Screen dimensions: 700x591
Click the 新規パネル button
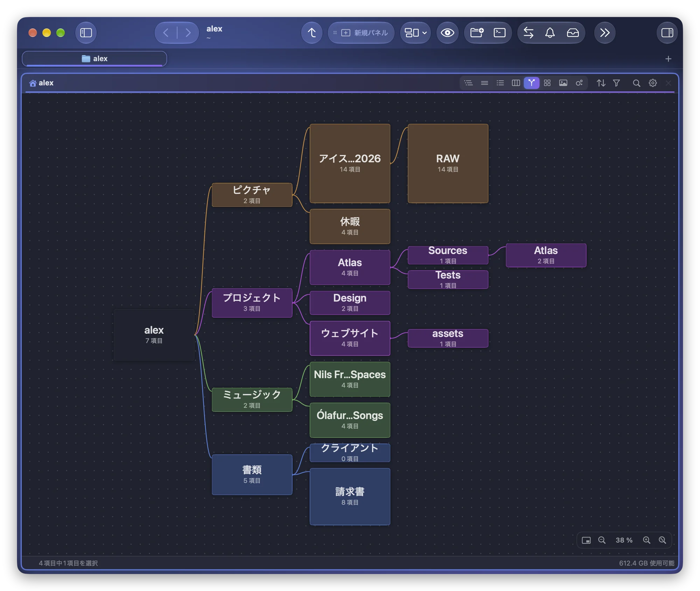[361, 33]
